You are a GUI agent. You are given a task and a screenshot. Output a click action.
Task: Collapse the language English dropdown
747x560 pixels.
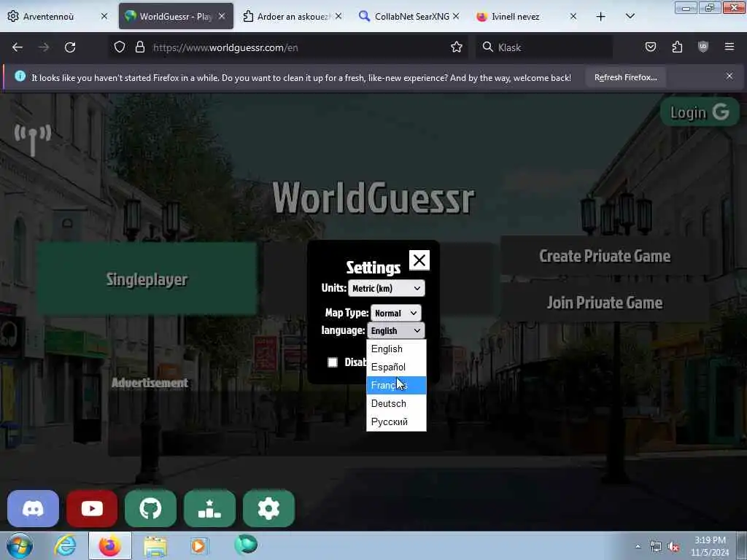(396, 330)
